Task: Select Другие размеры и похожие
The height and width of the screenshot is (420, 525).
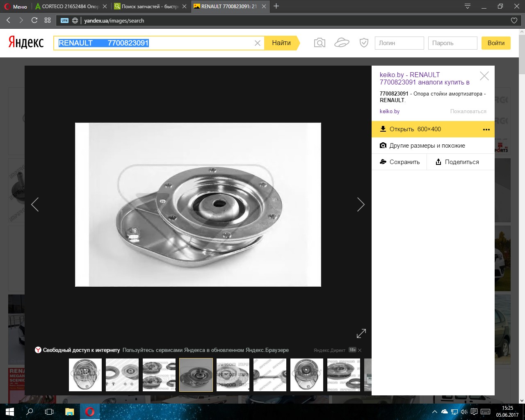Action: pyautogui.click(x=427, y=146)
